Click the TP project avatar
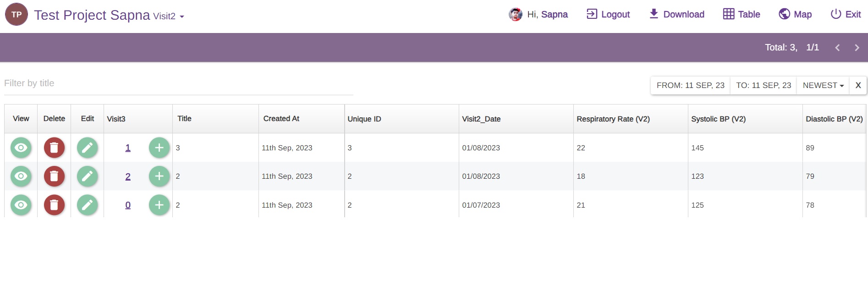This screenshot has width=868, height=297. tap(16, 15)
